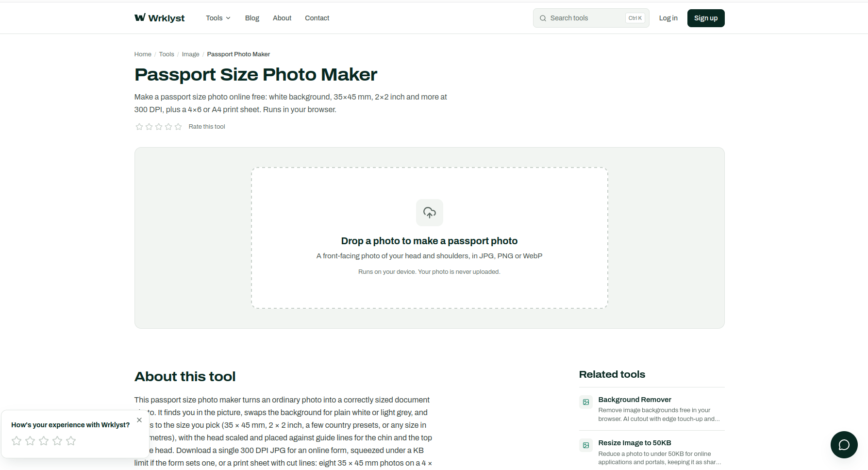This screenshot has height=470, width=868.
Task: Click the Ctrl K shortcut badge
Action: [x=635, y=18]
